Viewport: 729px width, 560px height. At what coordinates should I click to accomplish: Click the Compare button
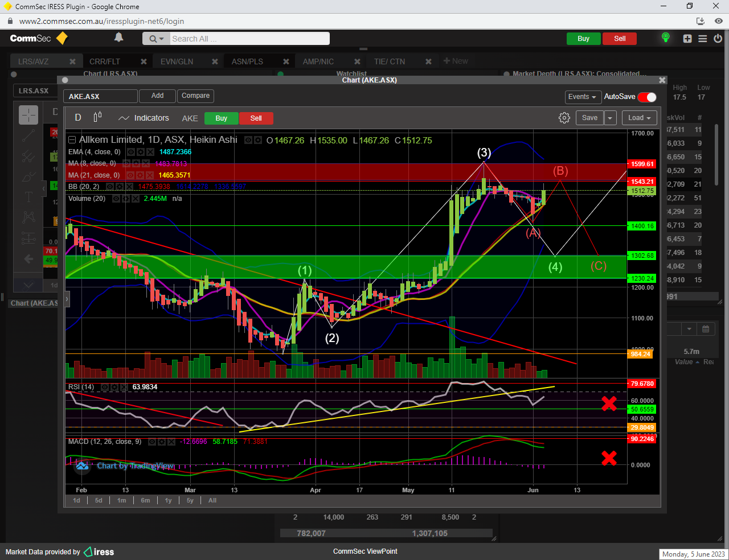pos(195,96)
